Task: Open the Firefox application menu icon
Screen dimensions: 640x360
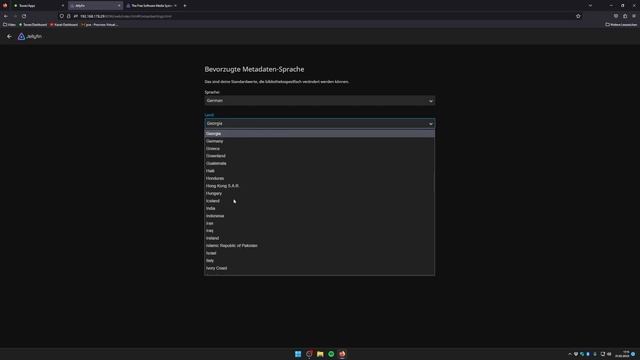Action: pos(634,16)
